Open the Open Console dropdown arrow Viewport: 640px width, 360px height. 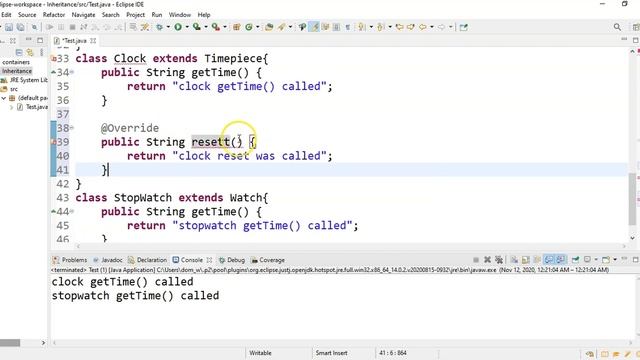point(615,260)
